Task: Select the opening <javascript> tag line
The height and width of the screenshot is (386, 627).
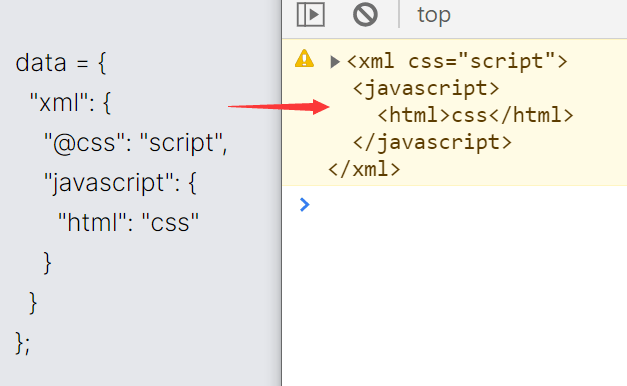Action: [x=426, y=88]
